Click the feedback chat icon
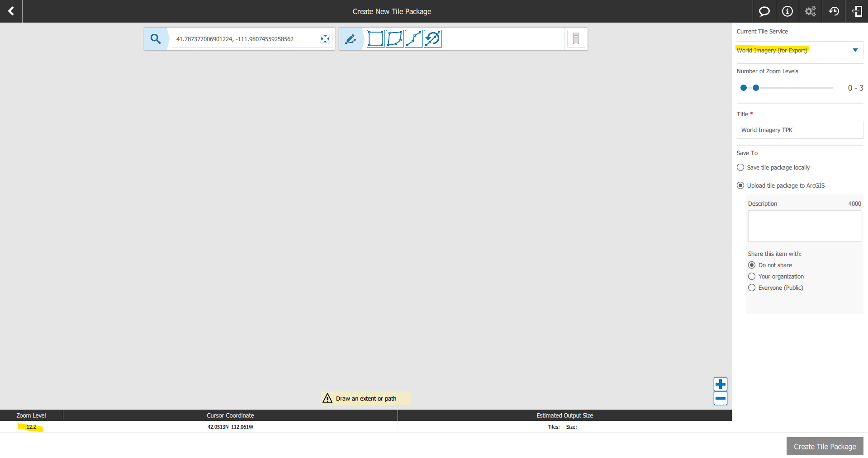This screenshot has width=868, height=458. point(764,11)
